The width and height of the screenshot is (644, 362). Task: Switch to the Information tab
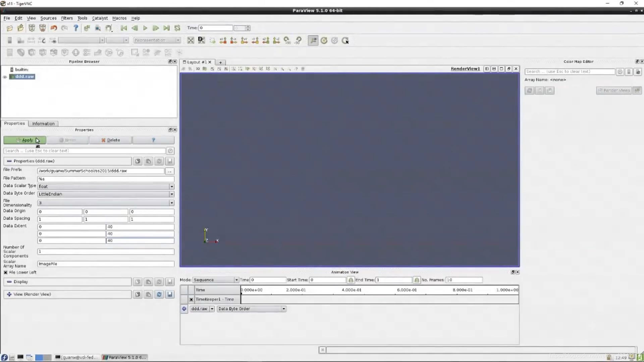tap(43, 124)
